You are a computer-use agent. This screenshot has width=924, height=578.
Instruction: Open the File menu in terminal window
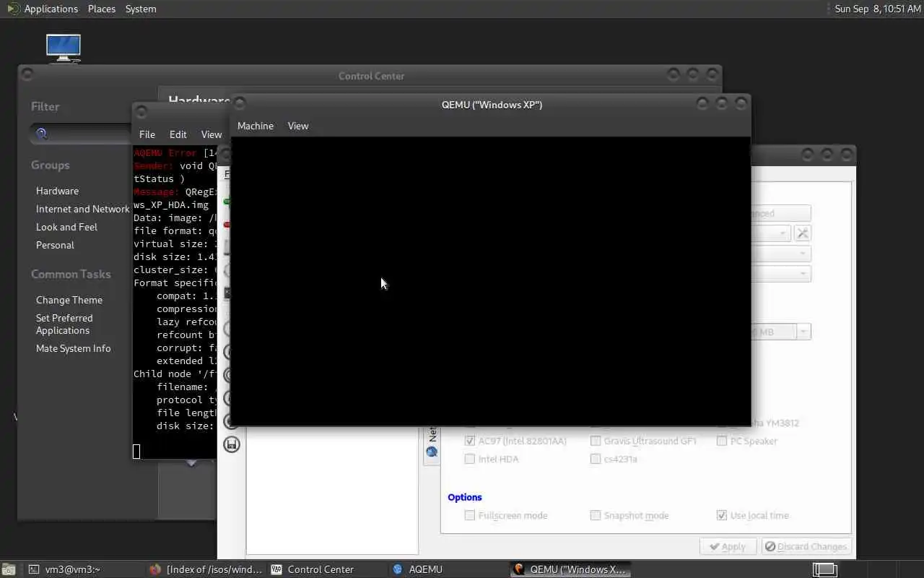tap(147, 134)
